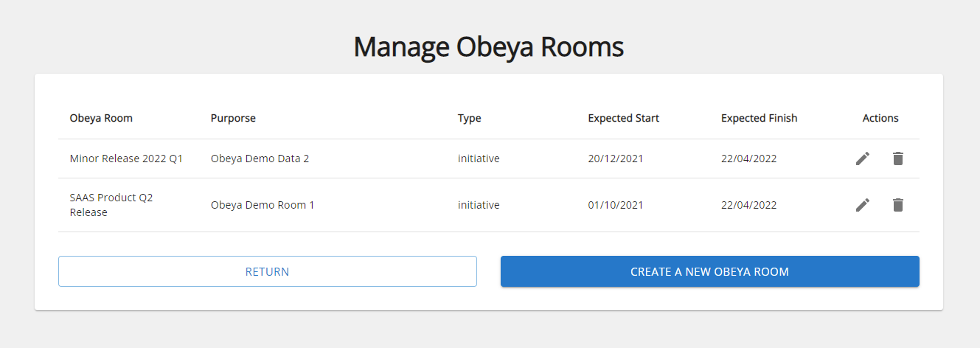Click the Return button

[268, 271]
